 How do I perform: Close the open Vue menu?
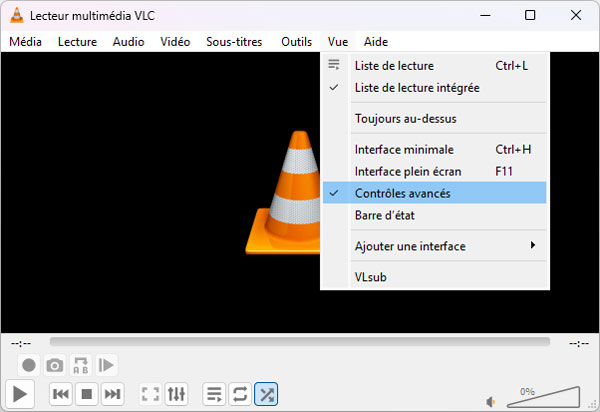338,41
